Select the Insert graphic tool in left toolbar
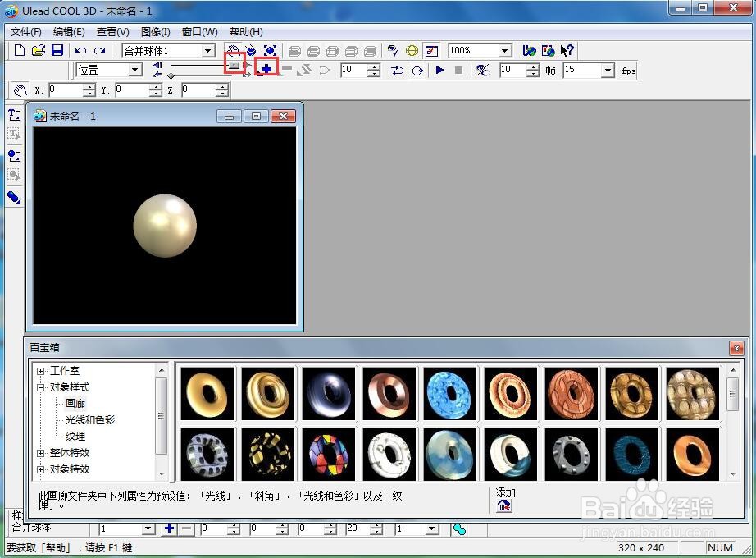This screenshot has width=756, height=558. click(x=15, y=156)
